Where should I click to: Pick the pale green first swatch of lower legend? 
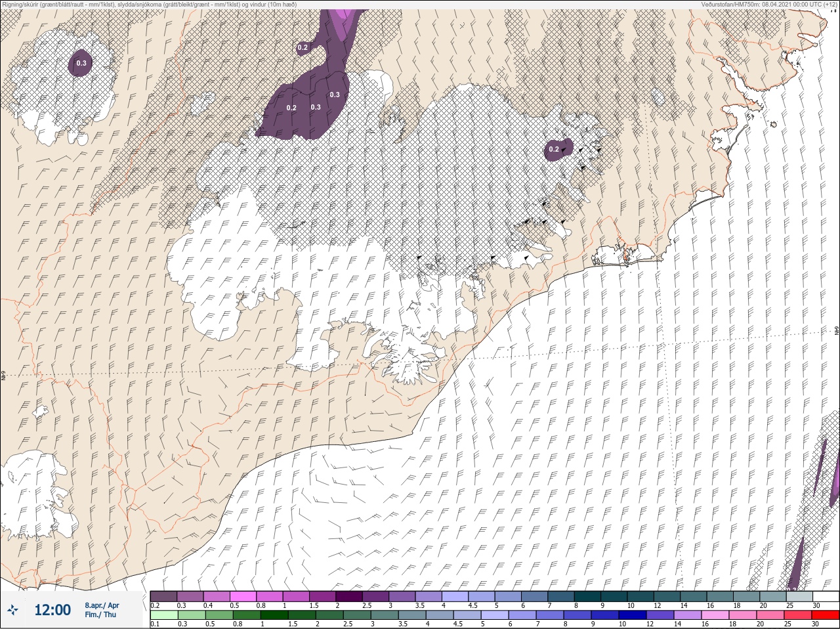pos(163,615)
